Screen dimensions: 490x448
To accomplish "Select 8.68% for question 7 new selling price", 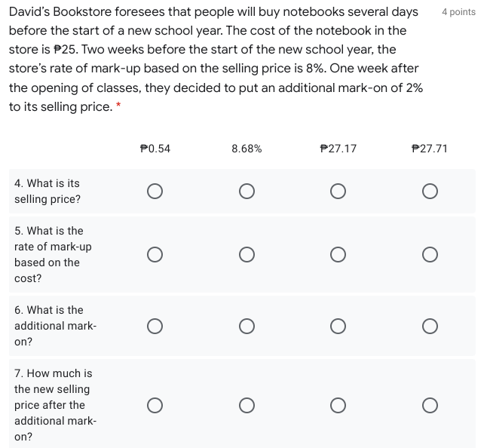I will [247, 405].
